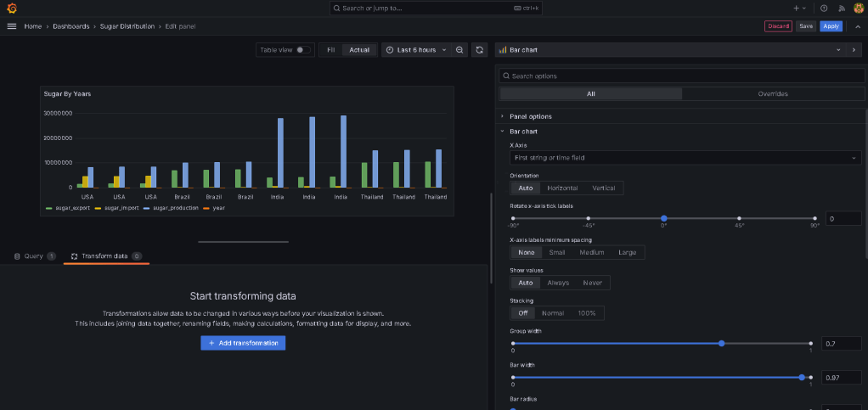
Task: Open Sugar Distribution breadcrumb link
Action: [x=127, y=26]
